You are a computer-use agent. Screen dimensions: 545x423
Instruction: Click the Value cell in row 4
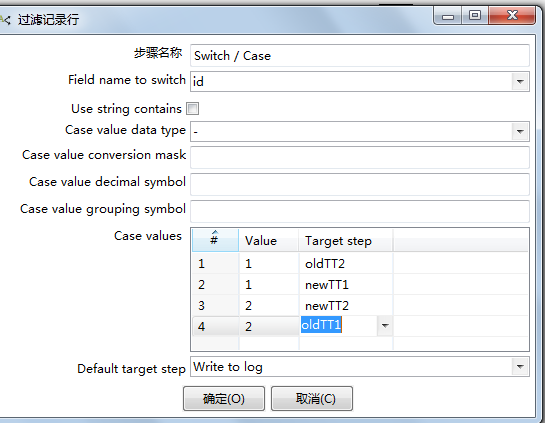point(268,326)
